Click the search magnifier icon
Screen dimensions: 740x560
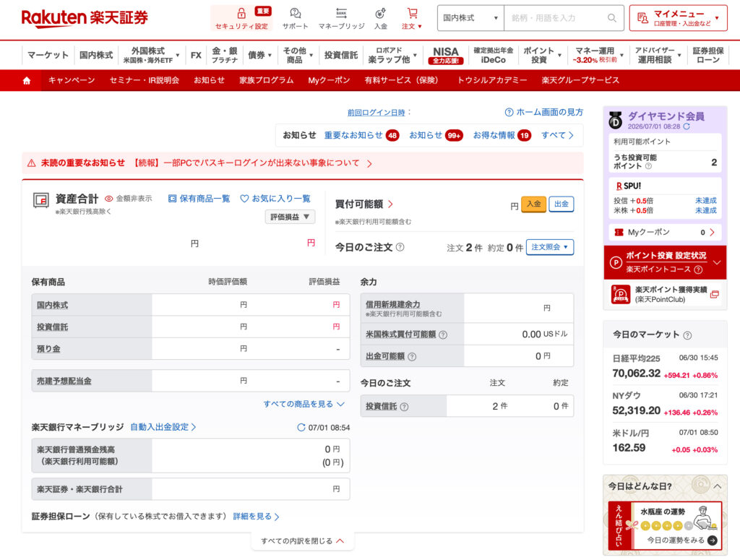[x=611, y=18]
